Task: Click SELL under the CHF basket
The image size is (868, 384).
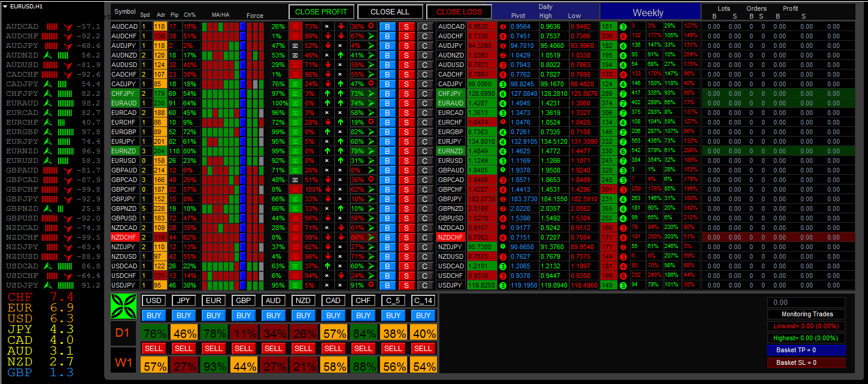Action: [x=363, y=348]
